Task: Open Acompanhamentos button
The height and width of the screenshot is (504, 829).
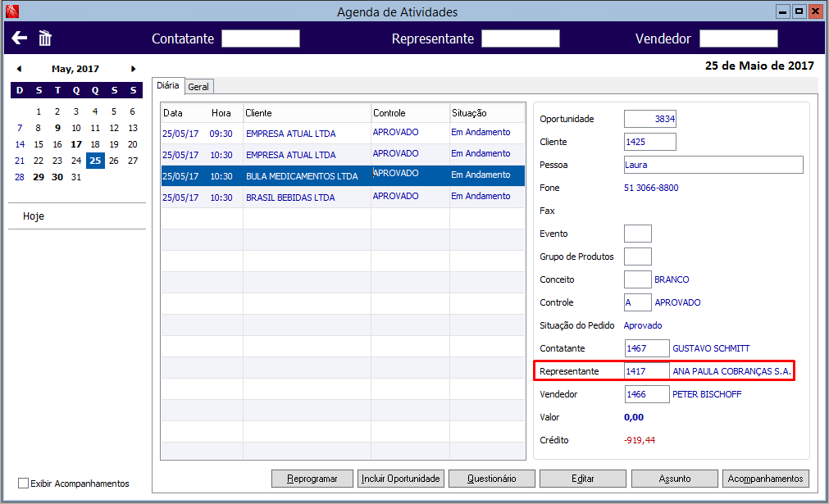Action: click(x=766, y=479)
